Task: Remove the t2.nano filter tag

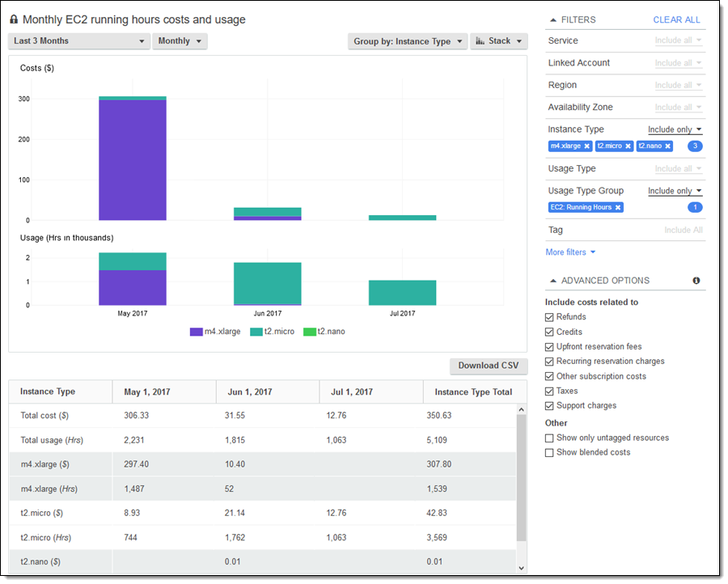Action: [667, 146]
